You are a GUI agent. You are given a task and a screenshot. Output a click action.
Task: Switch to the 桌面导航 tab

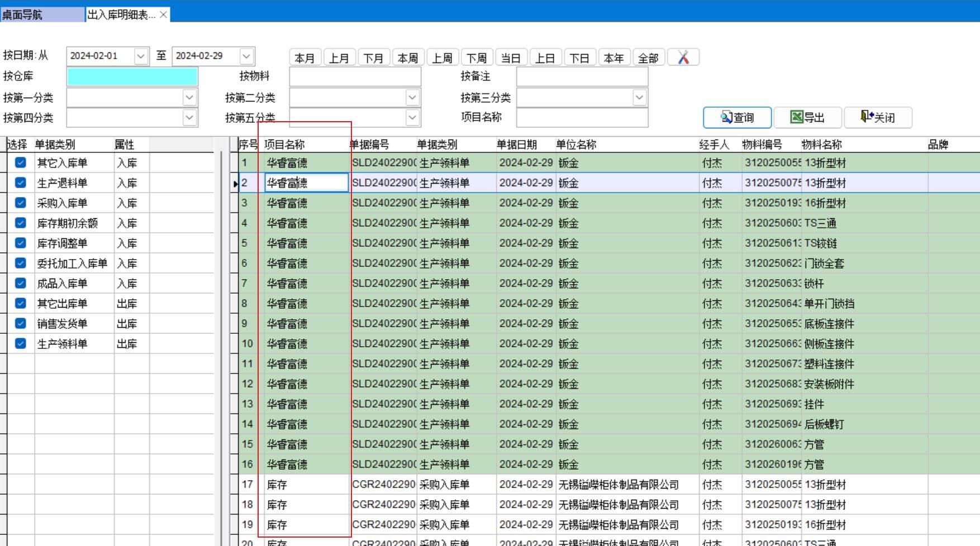tap(42, 15)
